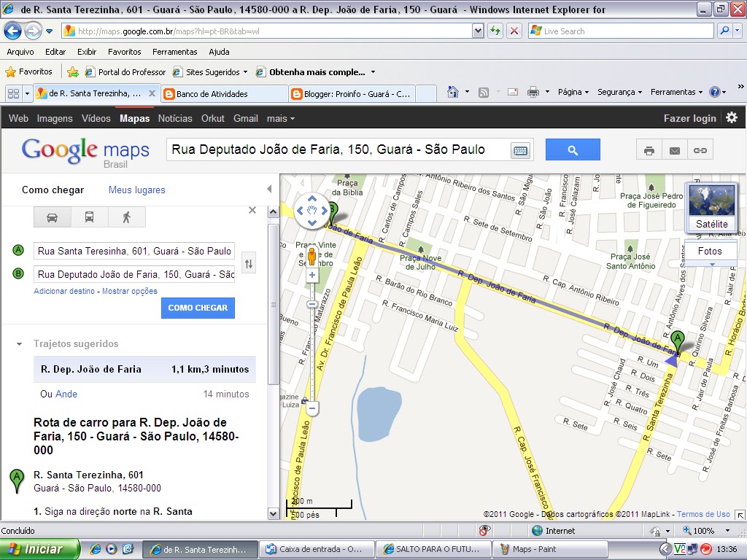Toggle Satélite map view thumbnail
Image resolution: width=747 pixels, height=560 pixels.
tap(712, 207)
